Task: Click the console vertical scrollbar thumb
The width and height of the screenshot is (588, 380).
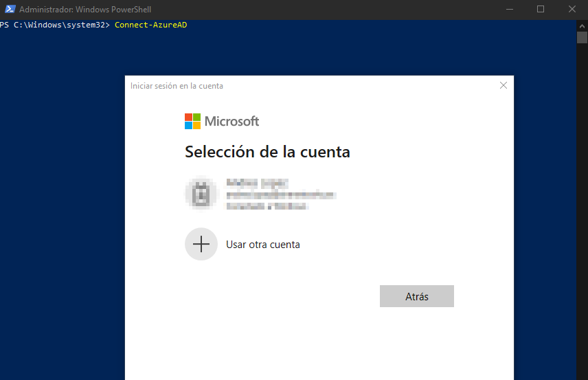Action: click(x=582, y=37)
